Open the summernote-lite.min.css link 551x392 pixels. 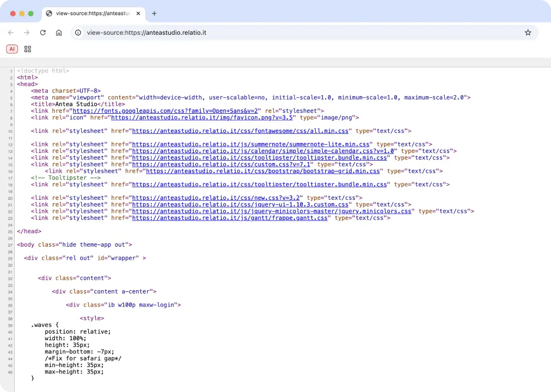[x=251, y=144]
